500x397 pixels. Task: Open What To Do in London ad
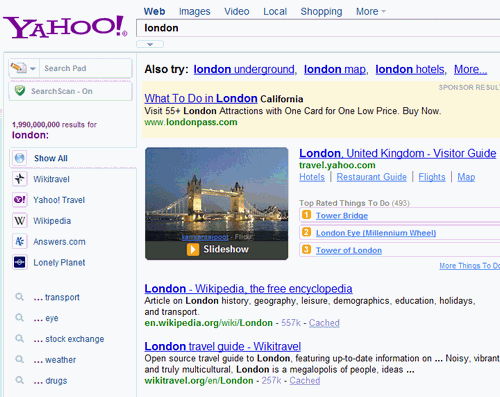(x=201, y=98)
